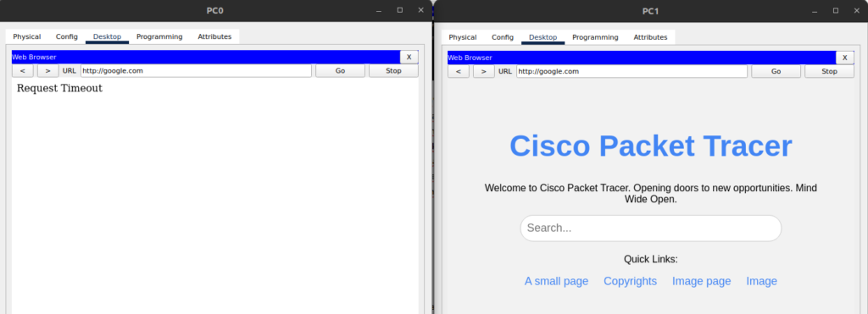Click Go button in PC0 browser
This screenshot has width=868, height=314.
pos(341,71)
